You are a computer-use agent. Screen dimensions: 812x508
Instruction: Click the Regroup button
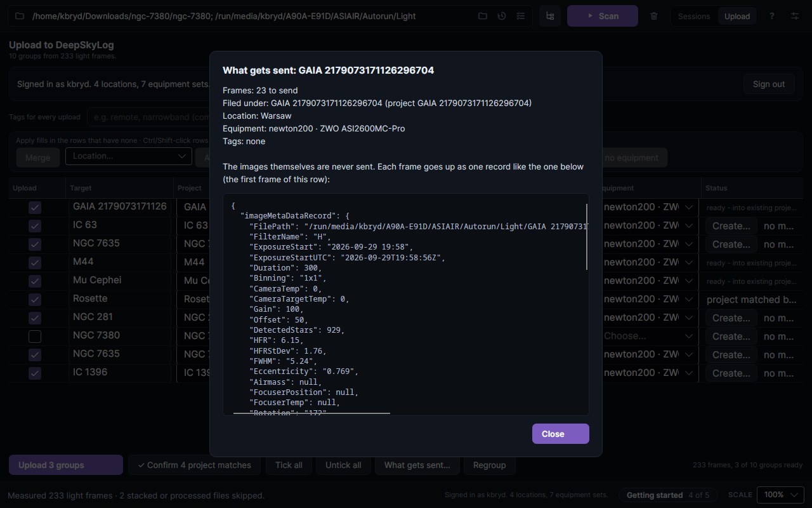(x=489, y=465)
